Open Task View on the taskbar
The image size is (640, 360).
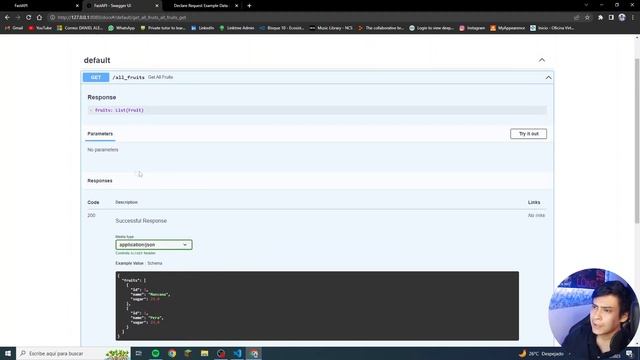(x=139, y=353)
